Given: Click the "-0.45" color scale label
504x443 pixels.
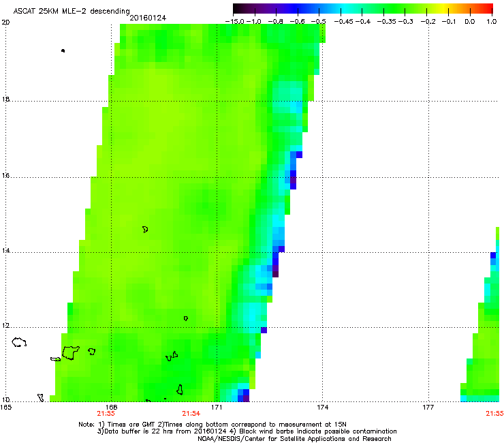Looking at the screenshot, I should tap(344, 22).
